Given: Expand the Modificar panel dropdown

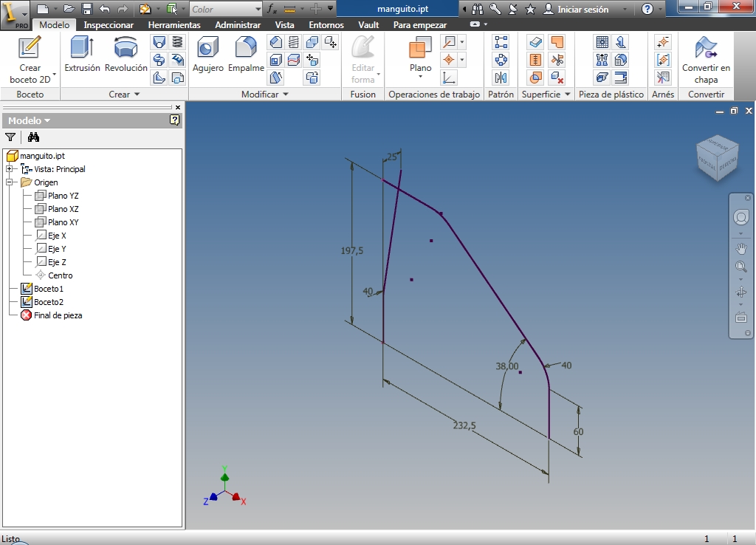Looking at the screenshot, I should (264, 95).
